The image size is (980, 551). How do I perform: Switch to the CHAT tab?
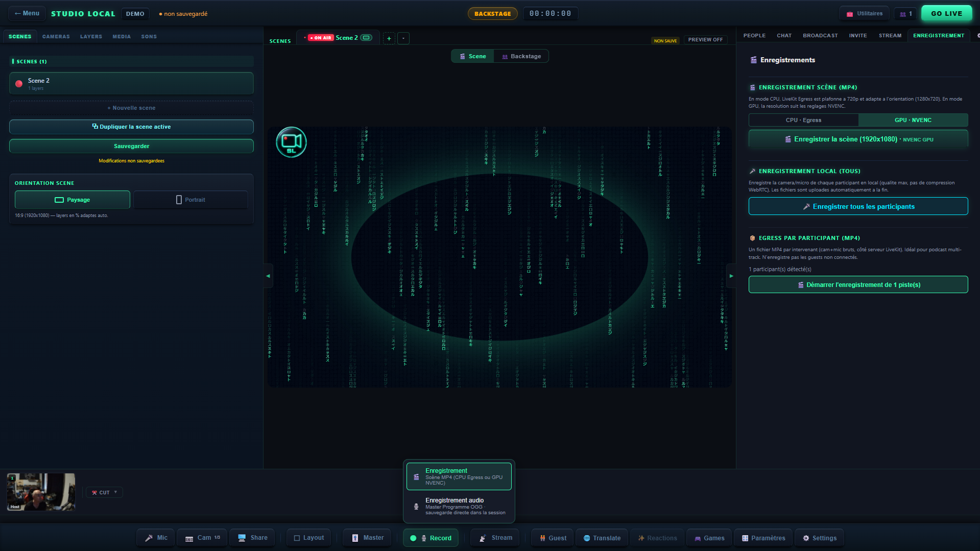(784, 36)
